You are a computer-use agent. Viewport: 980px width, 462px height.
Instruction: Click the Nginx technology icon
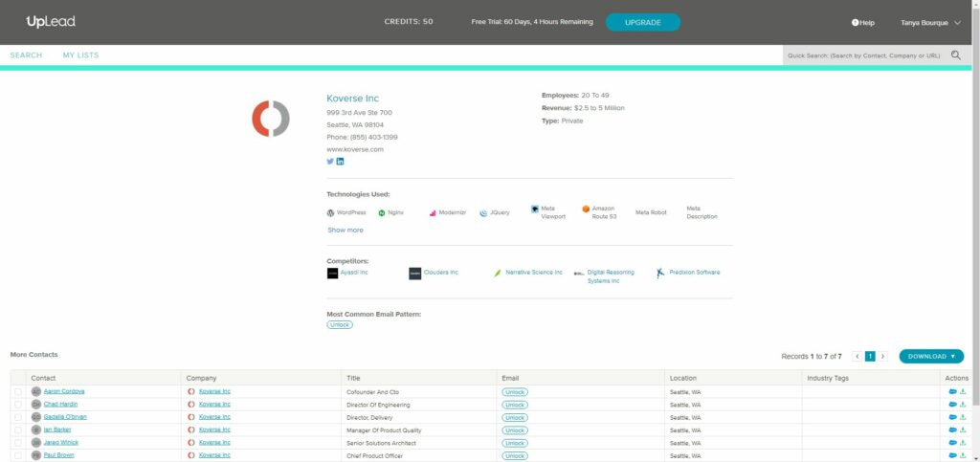381,213
